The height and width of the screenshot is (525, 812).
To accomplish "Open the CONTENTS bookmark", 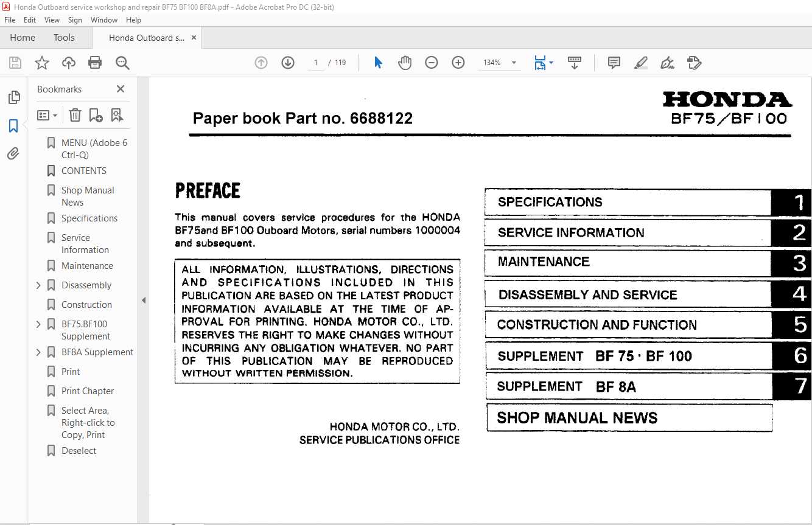I will (x=84, y=171).
